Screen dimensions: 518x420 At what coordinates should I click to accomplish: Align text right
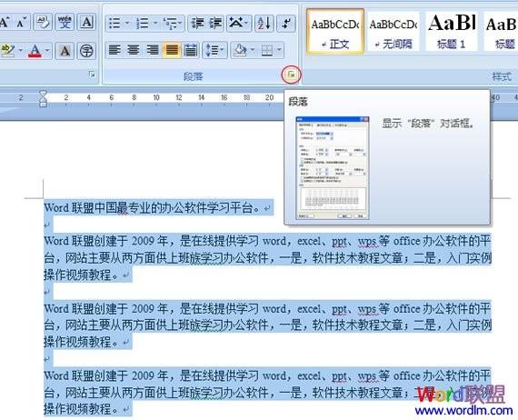coord(153,50)
